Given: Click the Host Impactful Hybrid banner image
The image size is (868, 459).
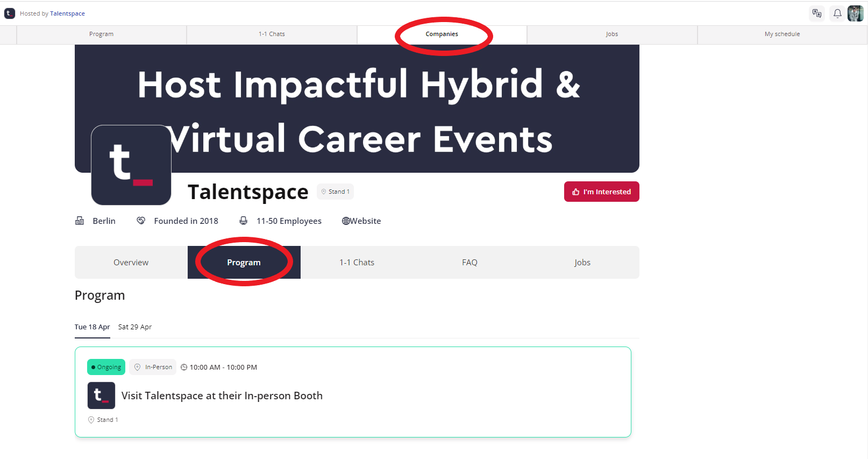Looking at the screenshot, I should tap(357, 109).
